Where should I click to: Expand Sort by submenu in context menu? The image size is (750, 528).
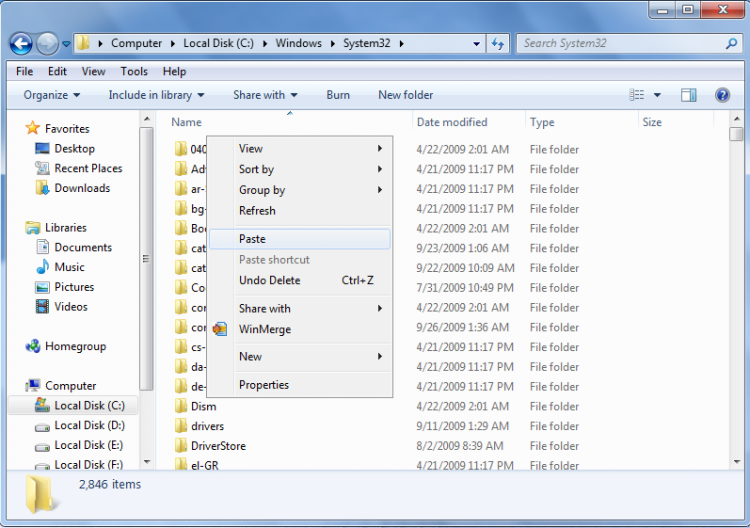click(300, 169)
